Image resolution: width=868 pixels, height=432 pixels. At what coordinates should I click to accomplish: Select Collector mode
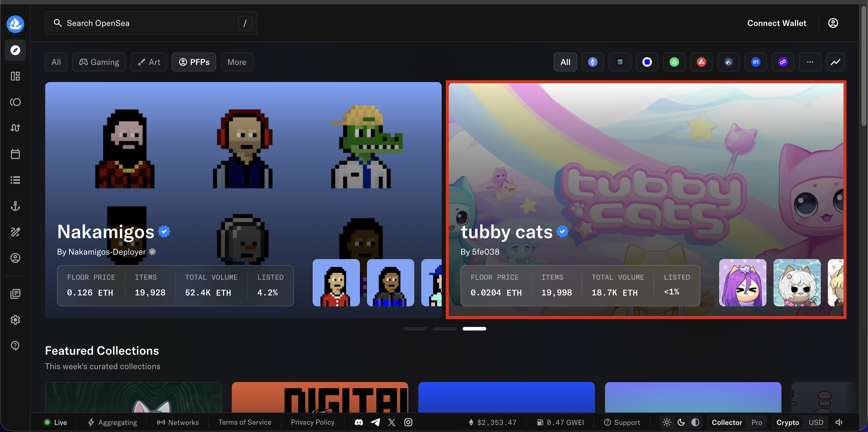[x=727, y=422]
